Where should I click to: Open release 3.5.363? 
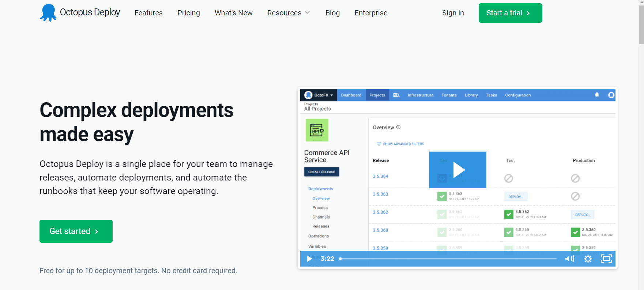tap(380, 194)
